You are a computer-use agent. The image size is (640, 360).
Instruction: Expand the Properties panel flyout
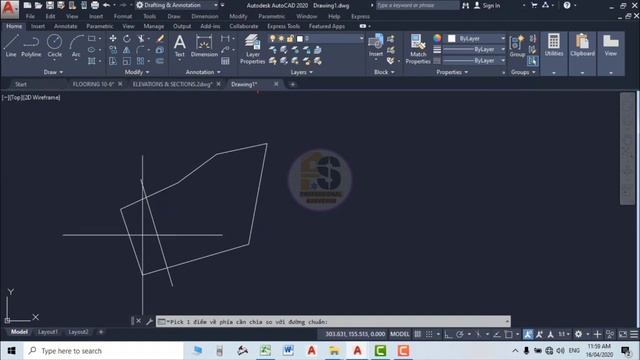coord(452,72)
